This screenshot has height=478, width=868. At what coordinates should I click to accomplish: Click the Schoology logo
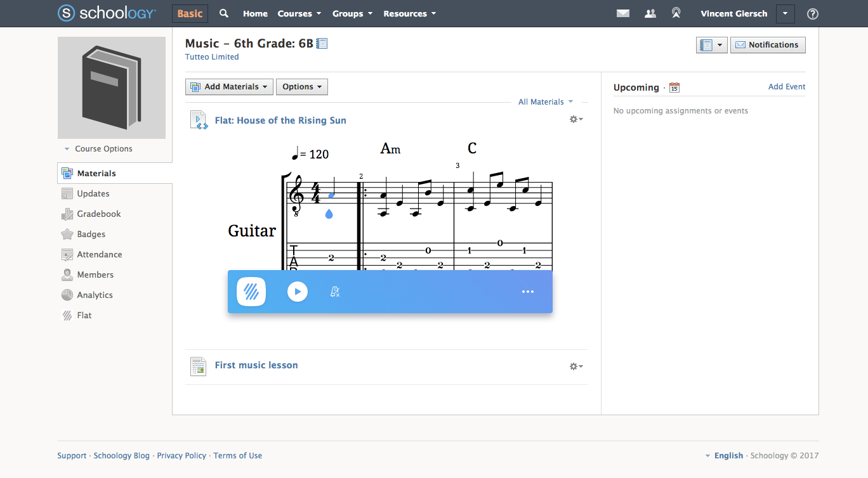tap(106, 13)
